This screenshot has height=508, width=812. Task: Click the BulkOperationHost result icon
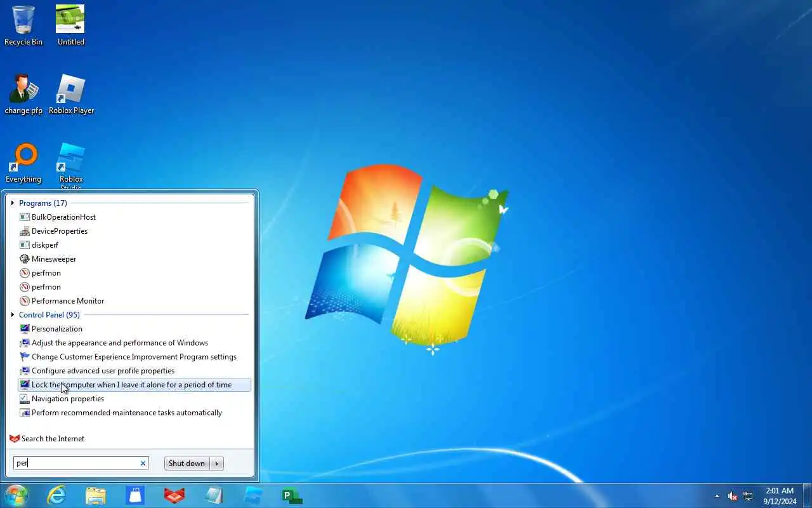(25, 217)
